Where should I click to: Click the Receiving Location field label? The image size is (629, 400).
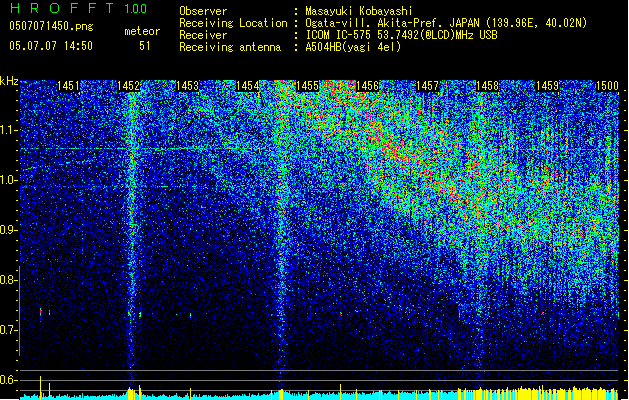pos(233,23)
